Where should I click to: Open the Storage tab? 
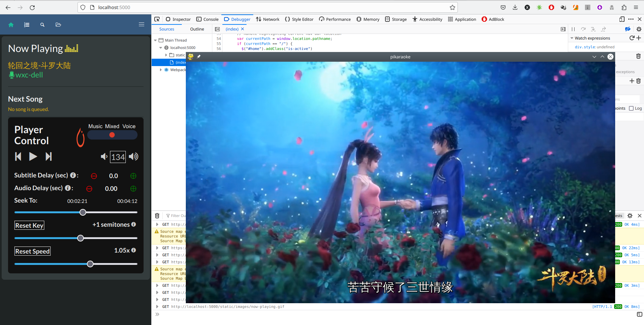coord(396,19)
